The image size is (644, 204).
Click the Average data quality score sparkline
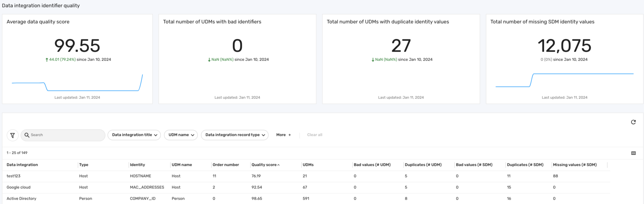point(77,83)
